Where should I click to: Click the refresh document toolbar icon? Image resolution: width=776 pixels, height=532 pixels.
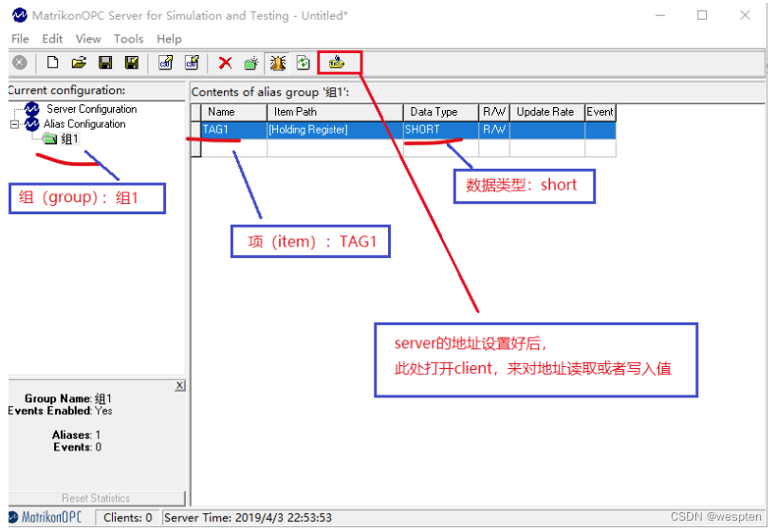(x=304, y=63)
